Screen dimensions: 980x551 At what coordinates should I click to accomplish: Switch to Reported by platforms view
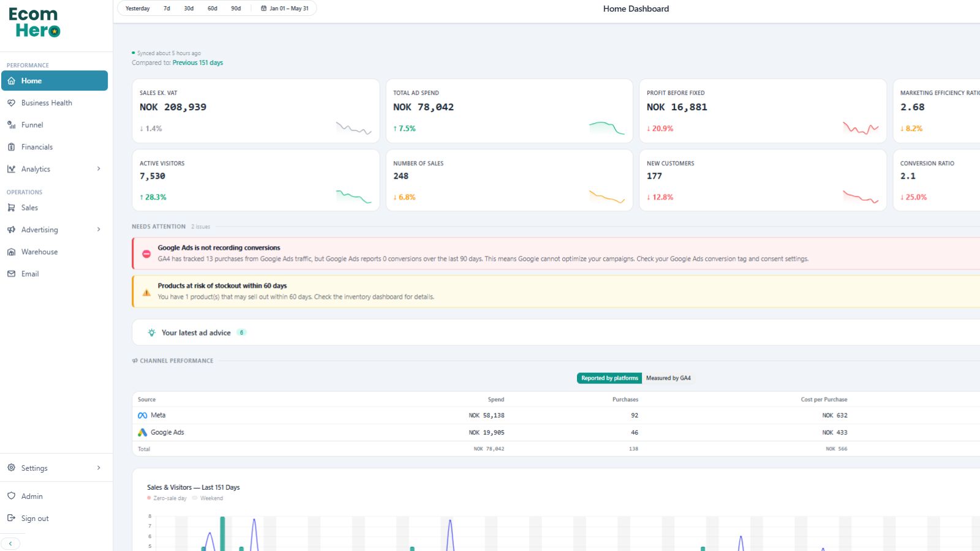point(609,378)
